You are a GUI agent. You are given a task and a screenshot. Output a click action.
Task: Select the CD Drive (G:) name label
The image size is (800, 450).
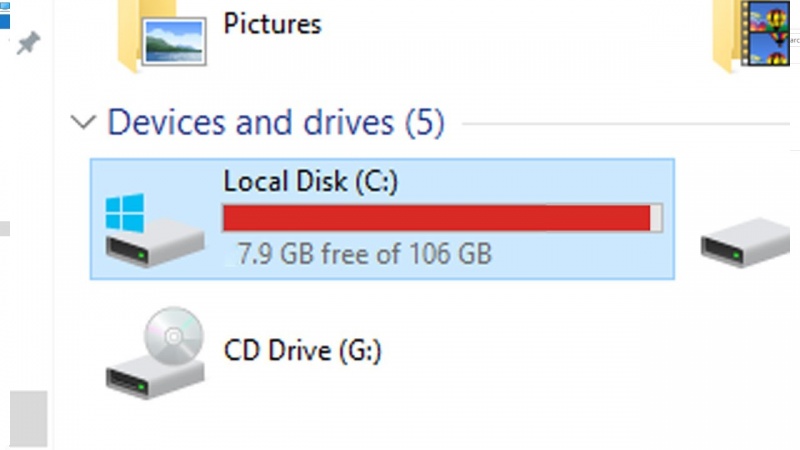[302, 351]
